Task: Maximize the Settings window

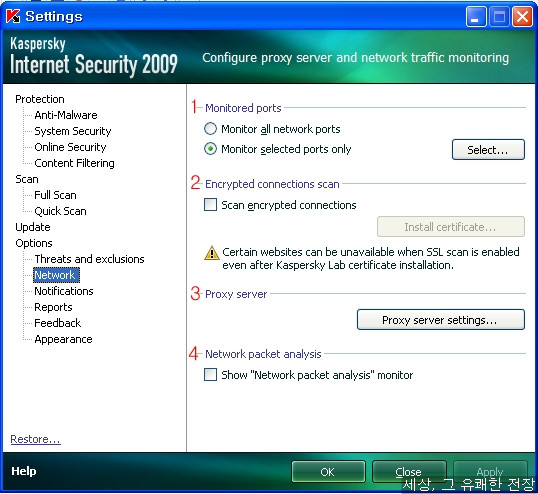Action: (499, 16)
